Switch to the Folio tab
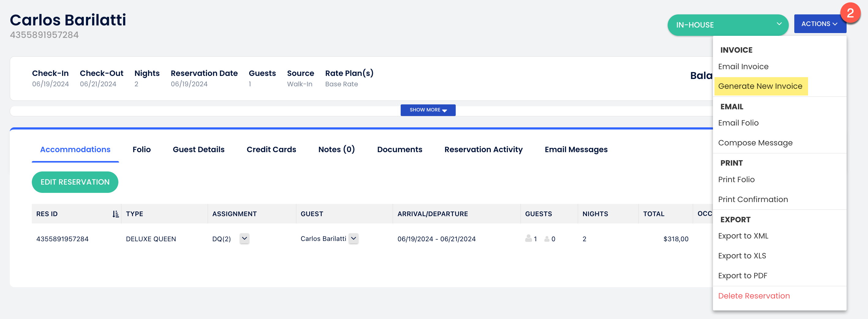Viewport: 868px width, 319px height. pyautogui.click(x=142, y=149)
